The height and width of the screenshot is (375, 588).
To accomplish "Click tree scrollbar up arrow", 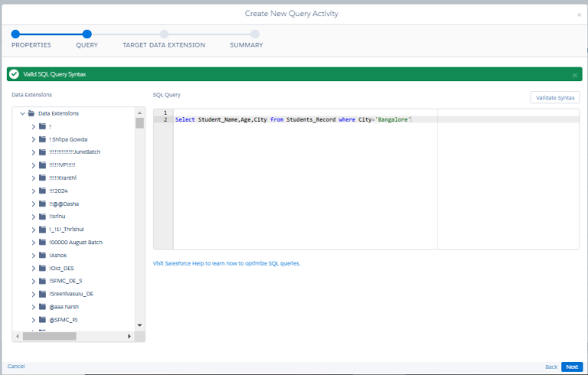I will 139,112.
